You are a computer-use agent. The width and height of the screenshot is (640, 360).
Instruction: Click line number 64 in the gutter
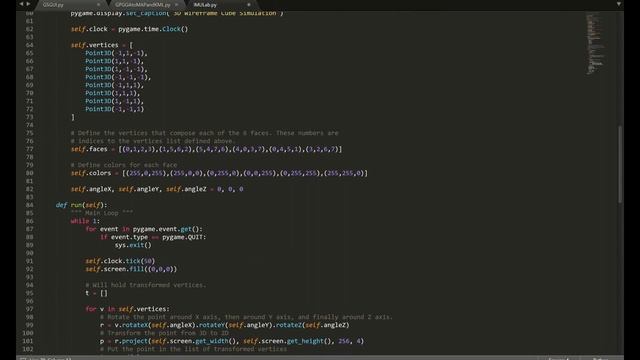coord(29,45)
